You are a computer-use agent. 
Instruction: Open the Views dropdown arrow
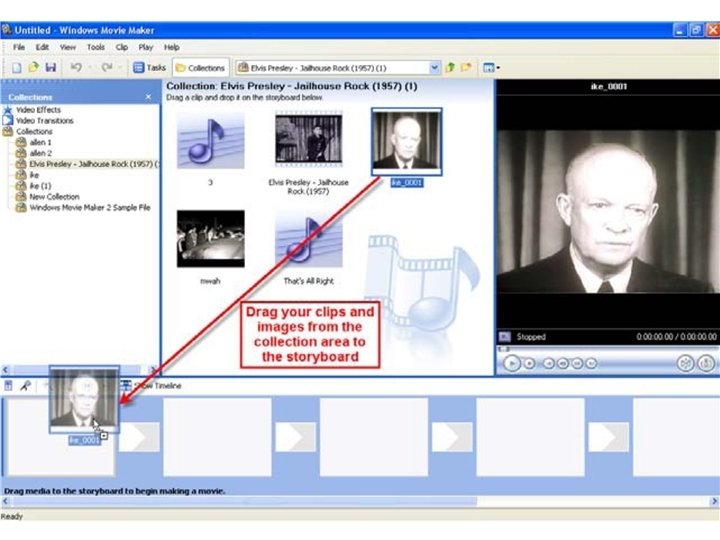(x=498, y=68)
